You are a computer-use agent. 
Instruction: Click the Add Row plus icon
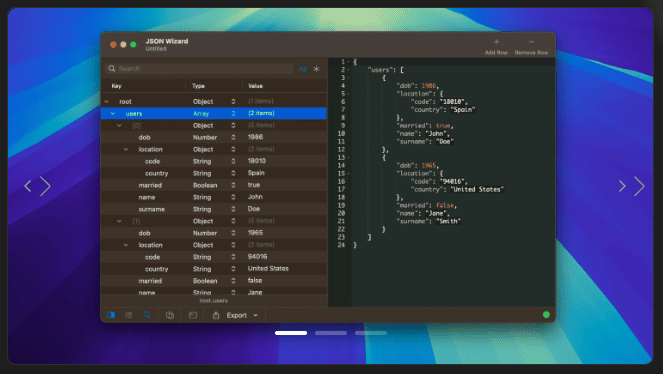tap(496, 42)
